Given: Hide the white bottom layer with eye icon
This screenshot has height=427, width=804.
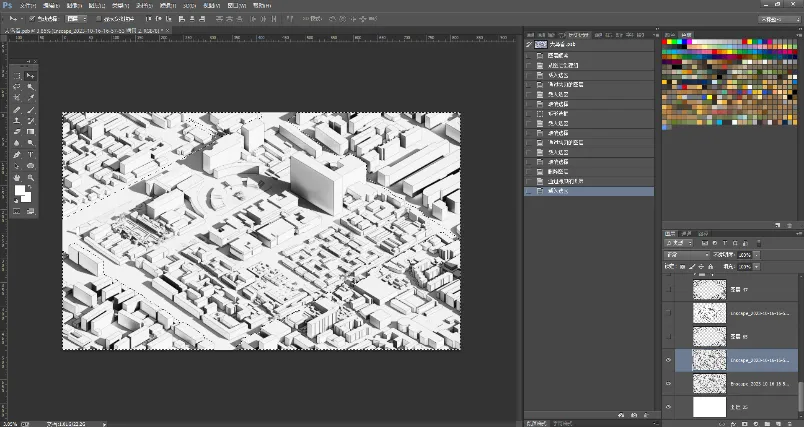Looking at the screenshot, I should point(668,407).
